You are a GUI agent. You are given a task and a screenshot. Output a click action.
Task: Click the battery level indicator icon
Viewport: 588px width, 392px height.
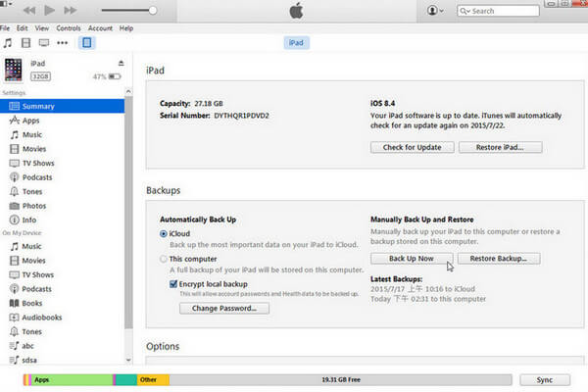115,76
